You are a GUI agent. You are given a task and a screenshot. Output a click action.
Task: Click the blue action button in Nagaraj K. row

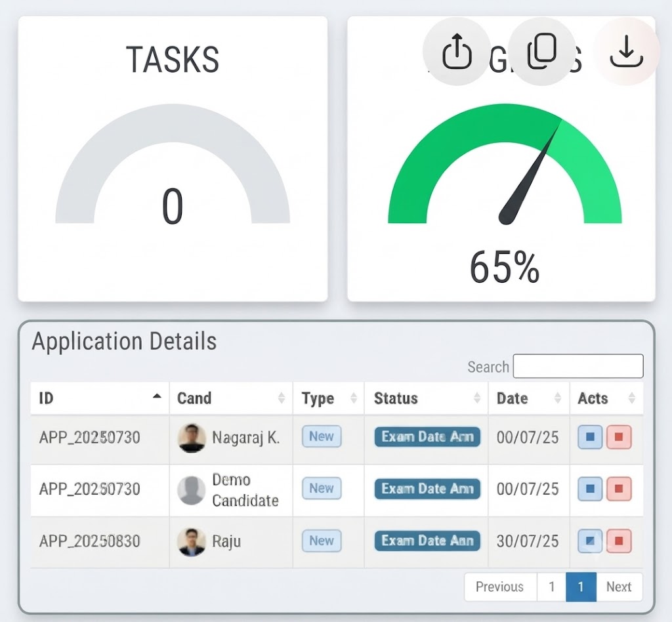(x=590, y=437)
